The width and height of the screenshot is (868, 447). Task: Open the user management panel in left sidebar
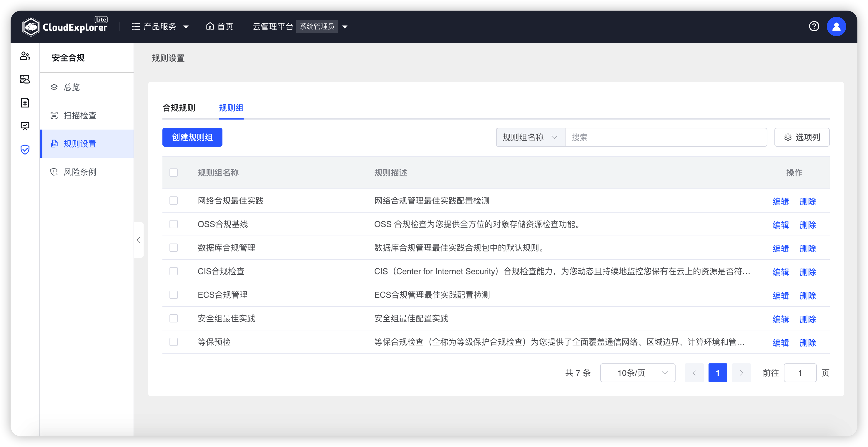click(x=25, y=56)
